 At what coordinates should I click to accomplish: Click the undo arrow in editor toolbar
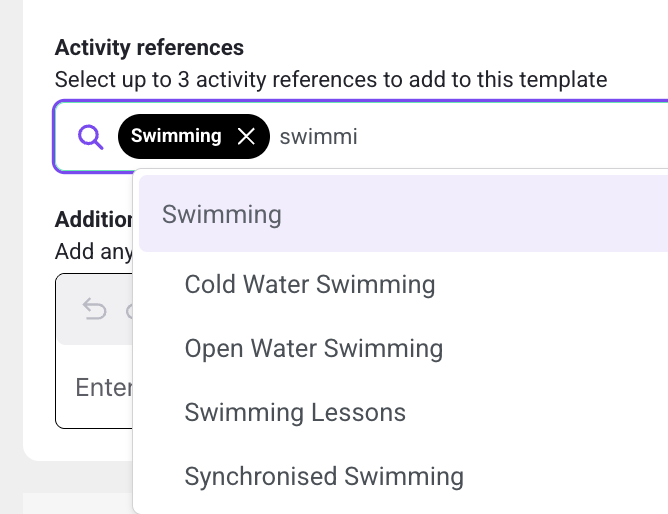point(94,309)
